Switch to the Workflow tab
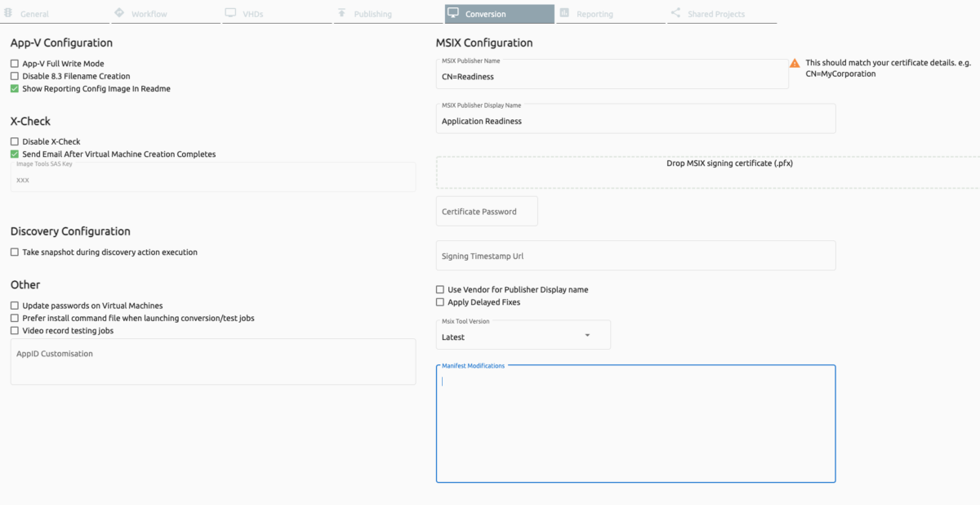The image size is (980, 505). 167,14
